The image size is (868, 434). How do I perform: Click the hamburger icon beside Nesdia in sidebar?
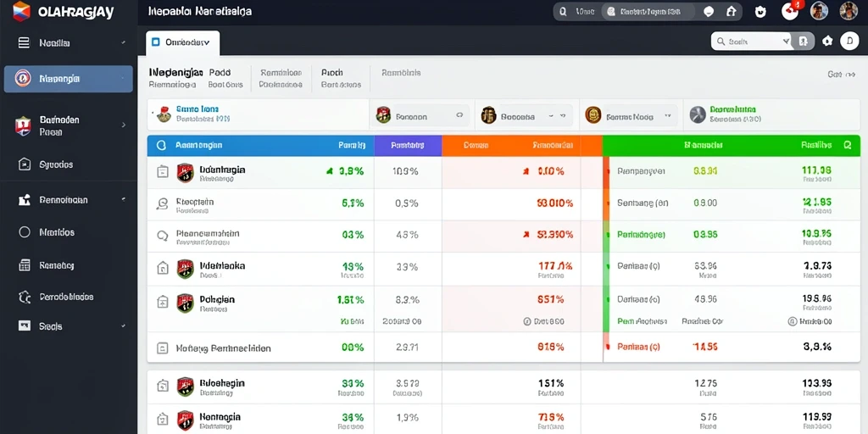pyautogui.click(x=24, y=42)
